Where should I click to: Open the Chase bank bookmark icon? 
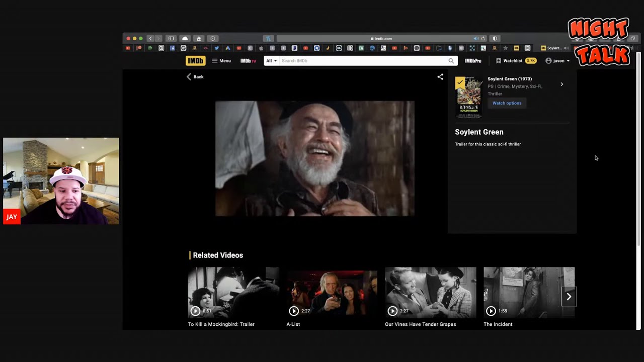pyautogui.click(x=316, y=48)
